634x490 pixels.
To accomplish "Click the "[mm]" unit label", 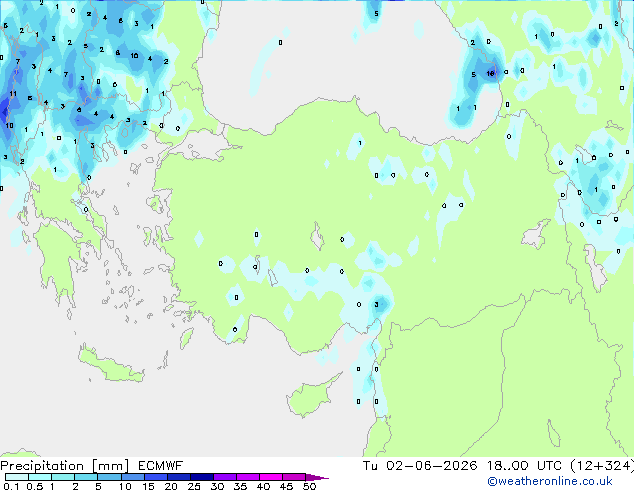I will click(x=110, y=466).
